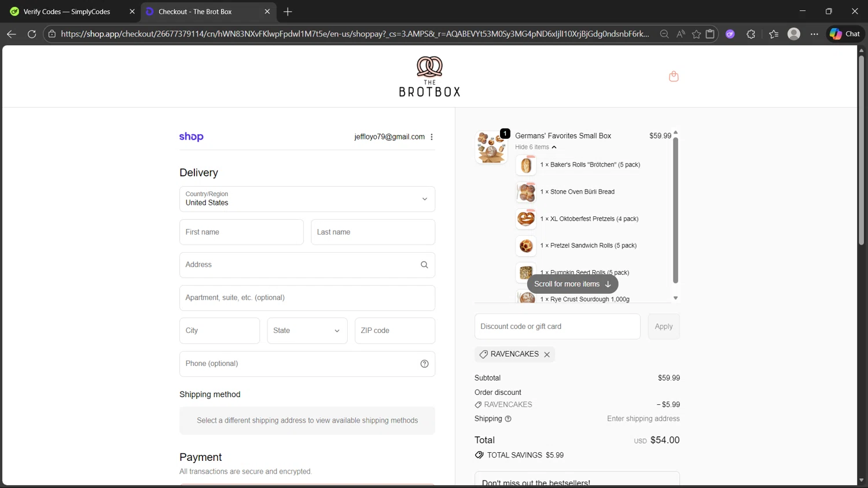Remove the RAVENCAKES discount code
The height and width of the screenshot is (488, 868).
pyautogui.click(x=547, y=354)
